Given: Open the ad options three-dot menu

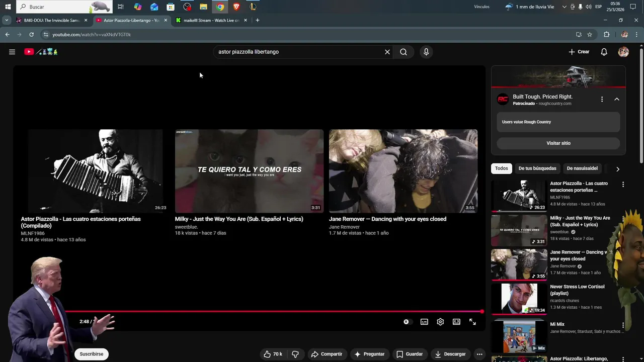Looking at the screenshot, I should [x=602, y=99].
